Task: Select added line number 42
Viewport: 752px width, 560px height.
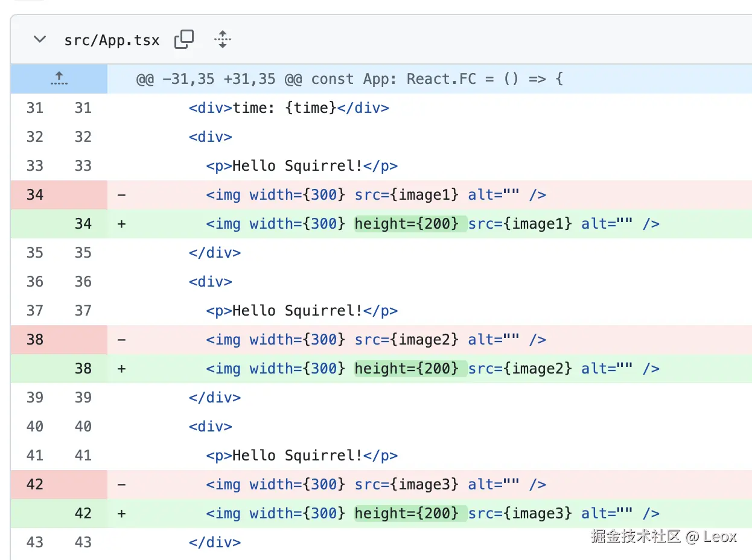Action: click(83, 514)
